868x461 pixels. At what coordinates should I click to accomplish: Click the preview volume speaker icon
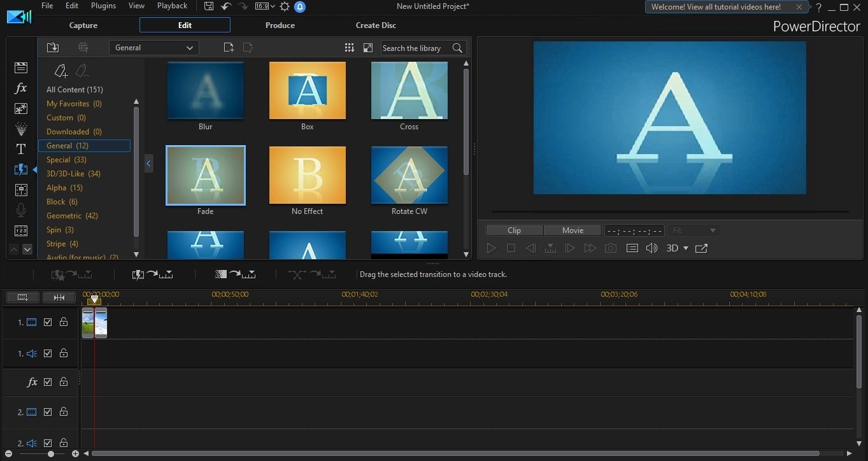[x=651, y=248]
